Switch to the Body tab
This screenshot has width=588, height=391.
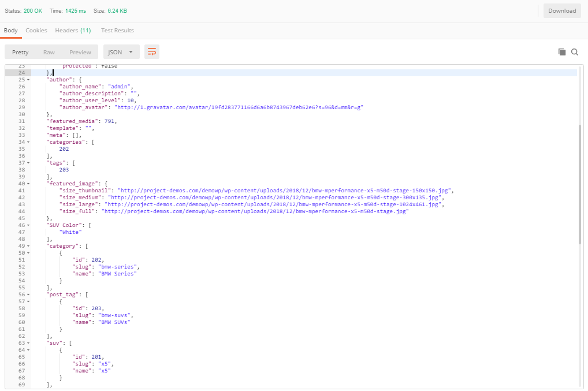(x=11, y=31)
